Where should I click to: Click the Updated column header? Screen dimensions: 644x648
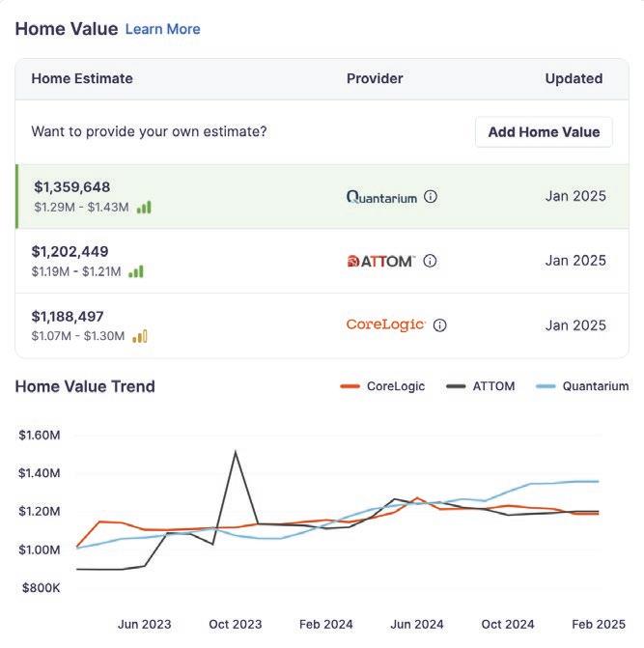(x=574, y=78)
